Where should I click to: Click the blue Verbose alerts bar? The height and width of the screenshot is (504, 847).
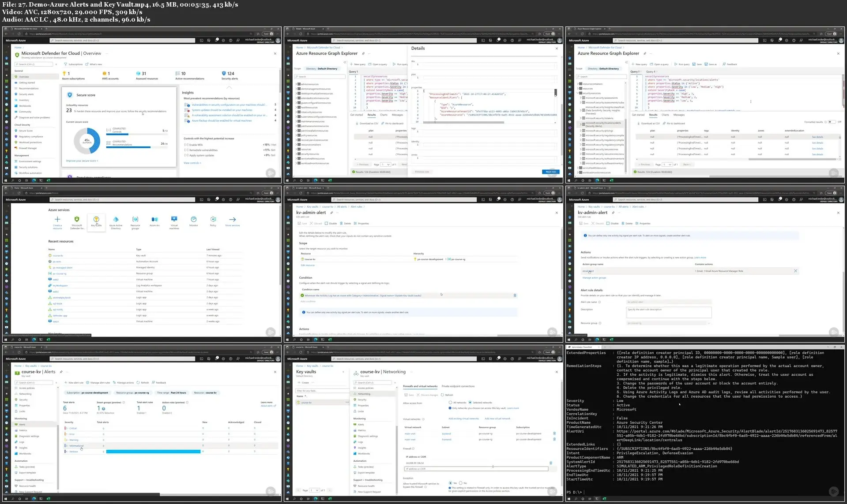tap(153, 452)
